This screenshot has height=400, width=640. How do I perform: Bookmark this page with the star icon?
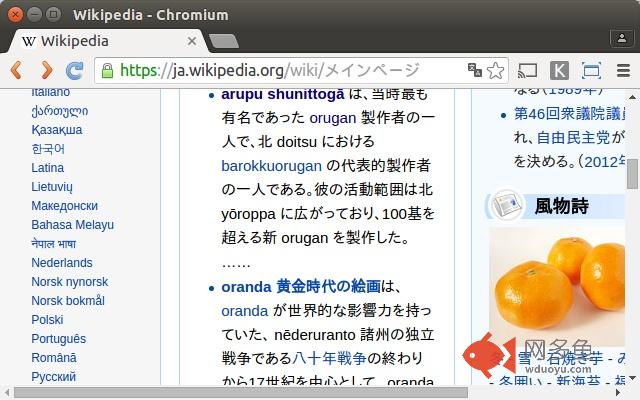point(496,71)
